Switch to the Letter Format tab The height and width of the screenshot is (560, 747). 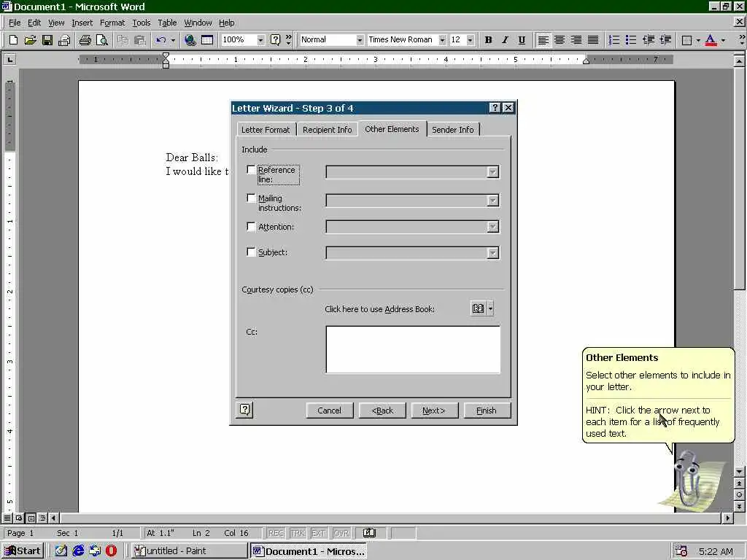[x=266, y=130]
